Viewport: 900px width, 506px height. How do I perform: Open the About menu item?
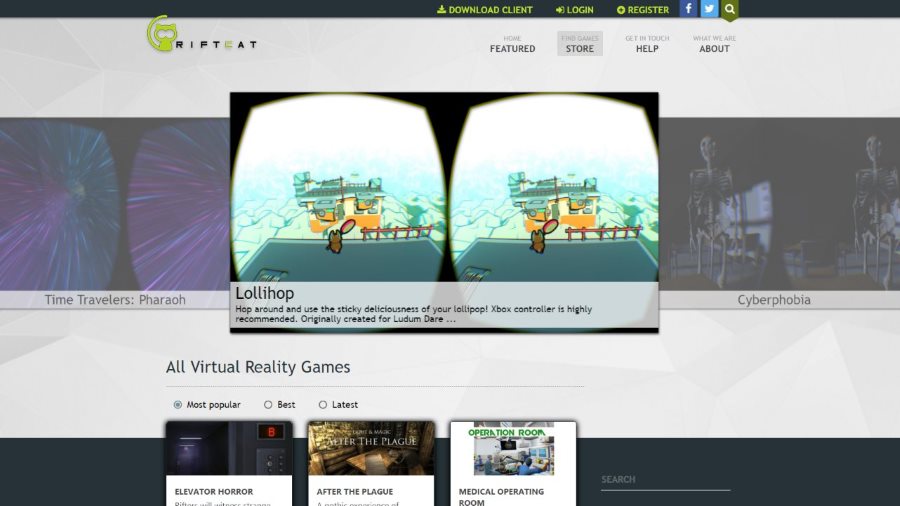(x=714, y=44)
